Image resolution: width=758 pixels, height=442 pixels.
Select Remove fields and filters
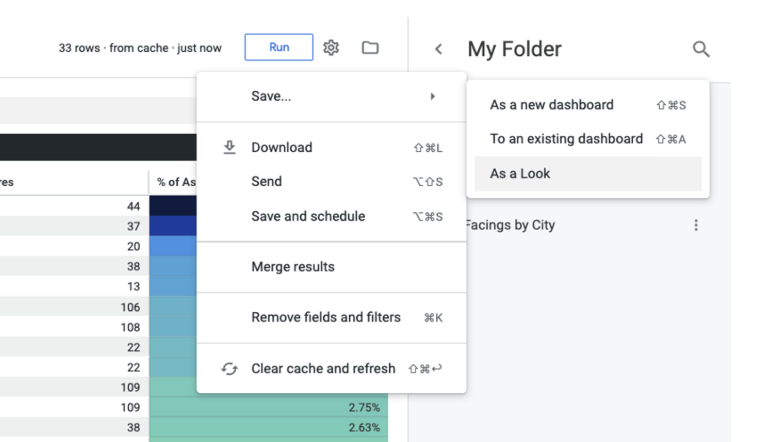332,317
